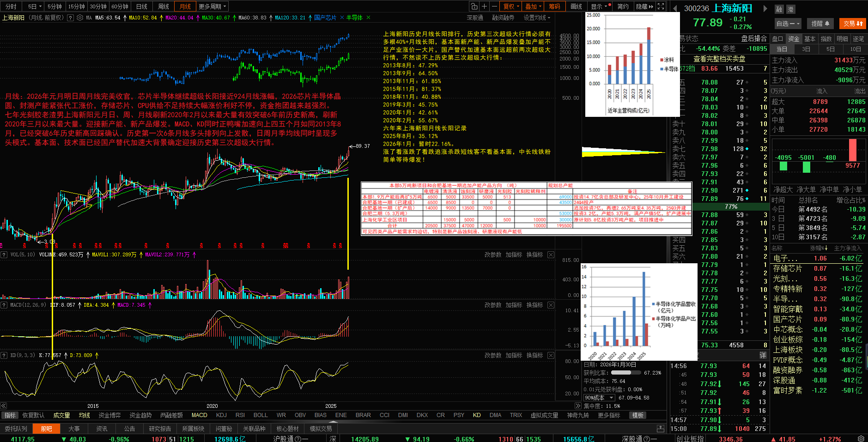
Task: Close the KD indicator panel
Action: pyautogui.click(x=551, y=355)
